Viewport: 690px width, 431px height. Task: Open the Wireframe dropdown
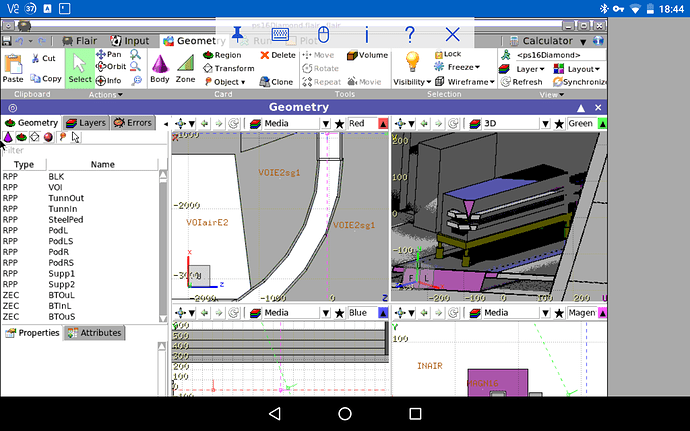pyautogui.click(x=465, y=82)
